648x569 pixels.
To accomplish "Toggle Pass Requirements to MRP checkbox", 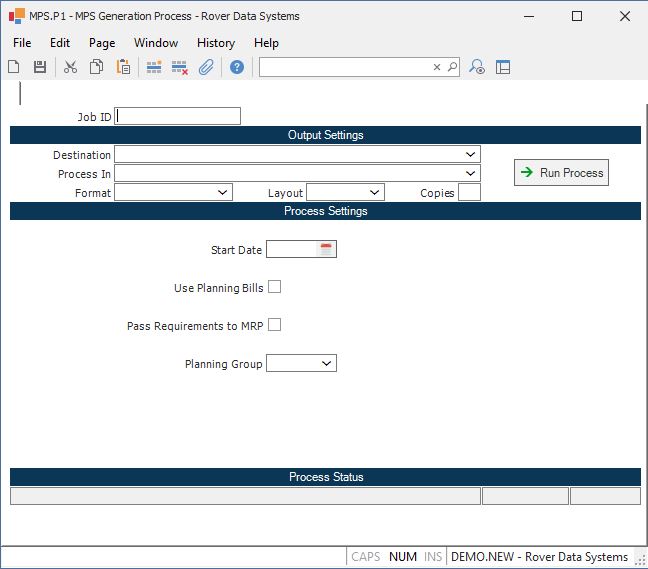I will 275,325.
